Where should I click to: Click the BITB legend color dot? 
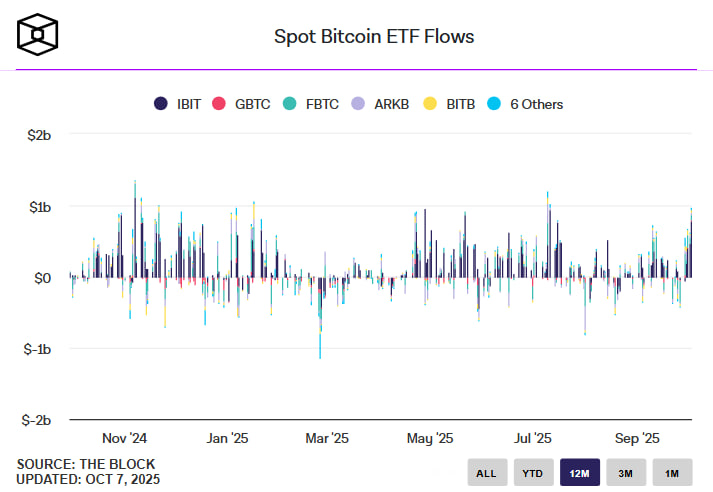pyautogui.click(x=429, y=104)
